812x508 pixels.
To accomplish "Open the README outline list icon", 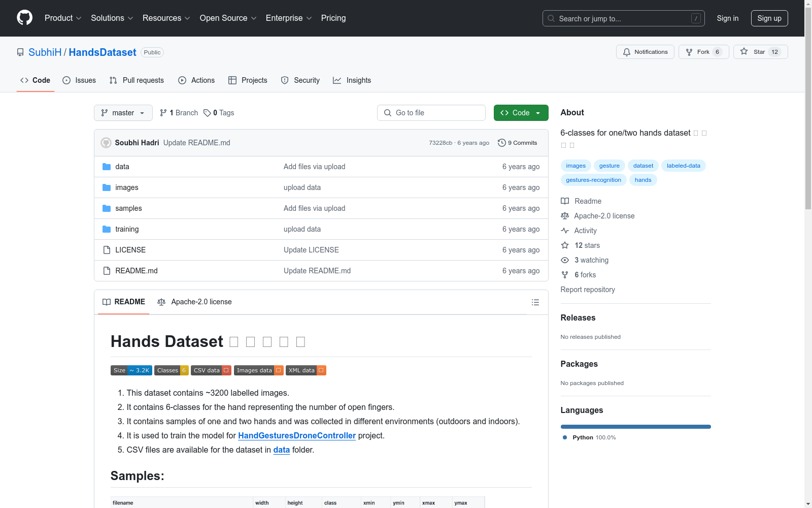I will tap(535, 302).
